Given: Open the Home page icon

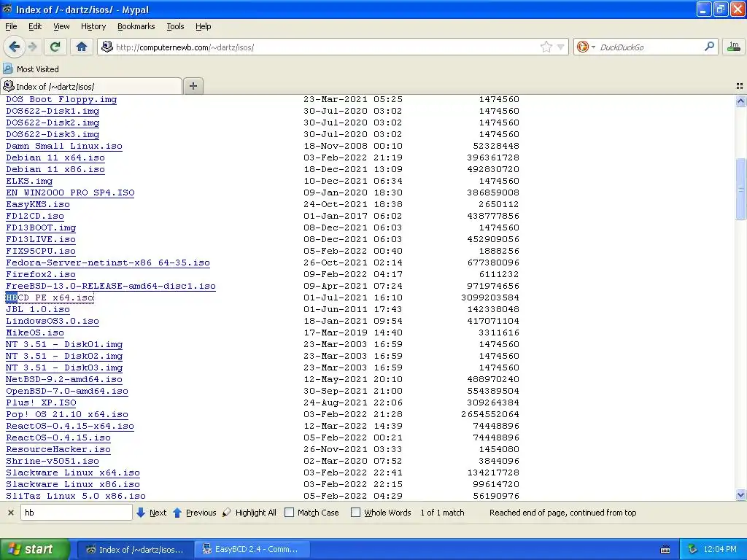Looking at the screenshot, I should [82, 47].
